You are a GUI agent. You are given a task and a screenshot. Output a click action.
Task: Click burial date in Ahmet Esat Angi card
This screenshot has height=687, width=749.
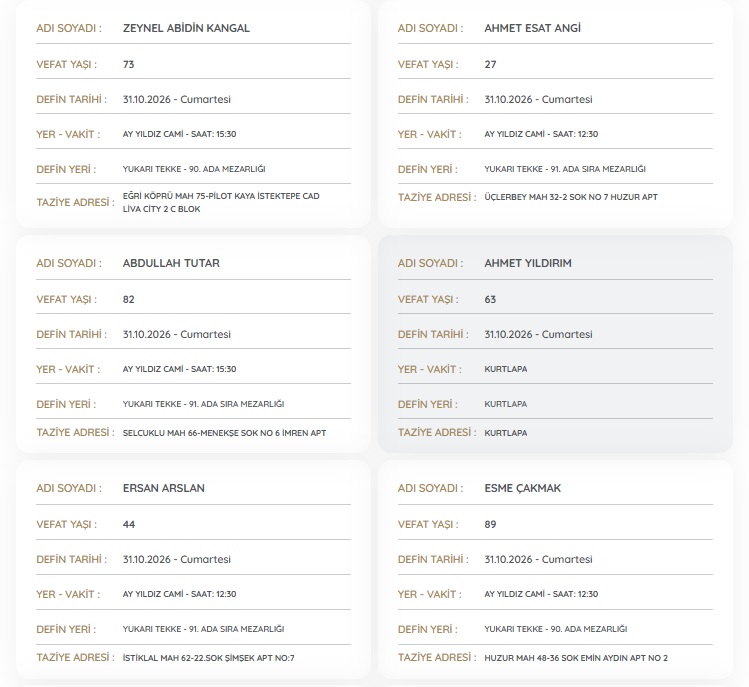pyautogui.click(x=538, y=99)
